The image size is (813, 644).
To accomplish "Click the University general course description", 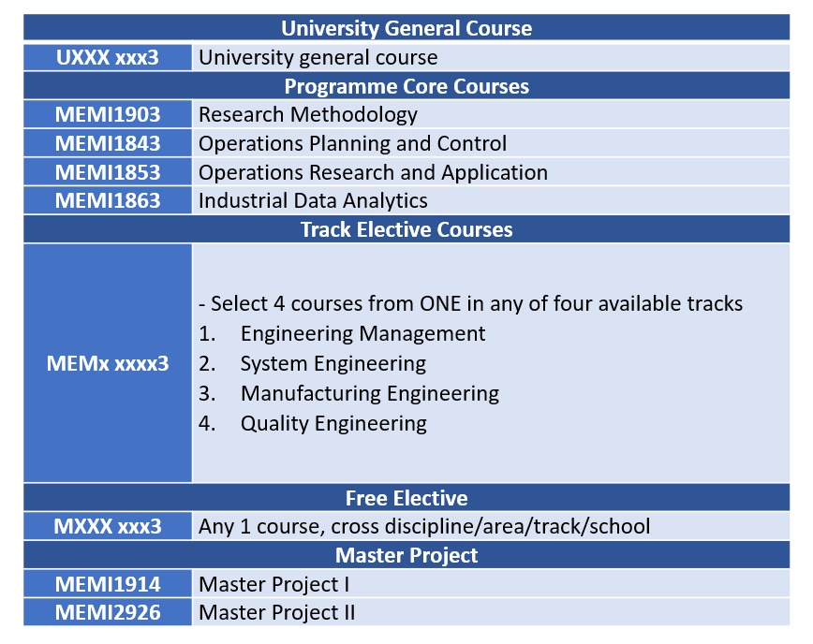I will click(x=491, y=57).
